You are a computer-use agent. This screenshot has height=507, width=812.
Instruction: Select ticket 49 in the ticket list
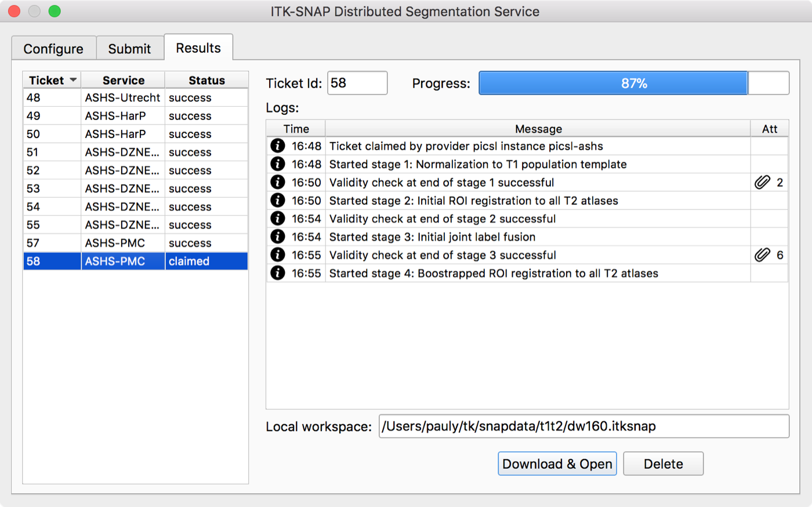coord(136,115)
